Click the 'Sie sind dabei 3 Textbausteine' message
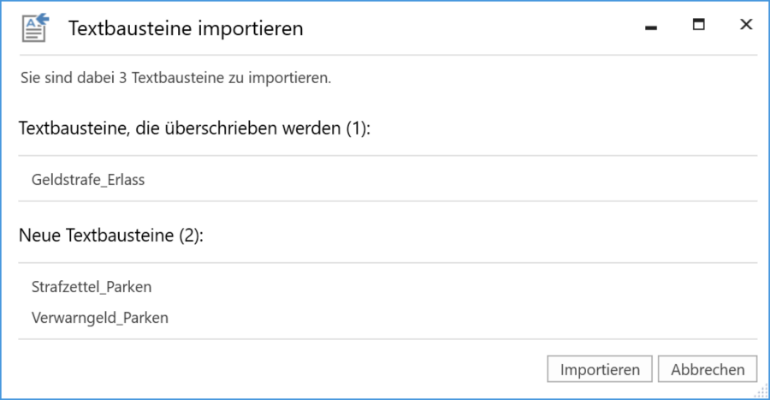Screen dimensions: 770x400 pos(175,77)
